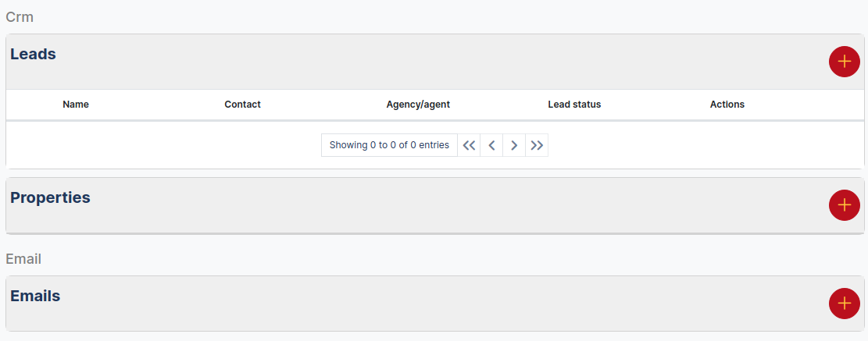The width and height of the screenshot is (868, 341).
Task: Collapse the Leads panel heading
Action: [x=33, y=54]
